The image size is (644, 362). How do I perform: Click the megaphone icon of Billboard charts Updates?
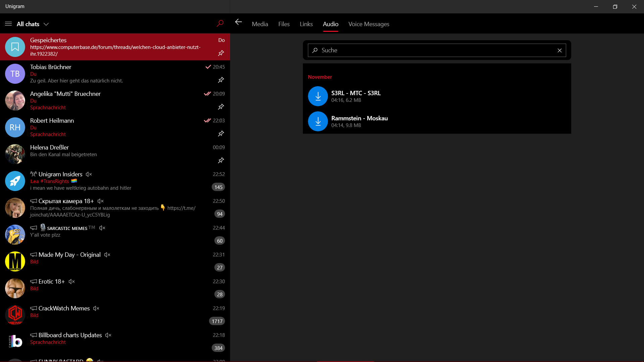[34, 335]
